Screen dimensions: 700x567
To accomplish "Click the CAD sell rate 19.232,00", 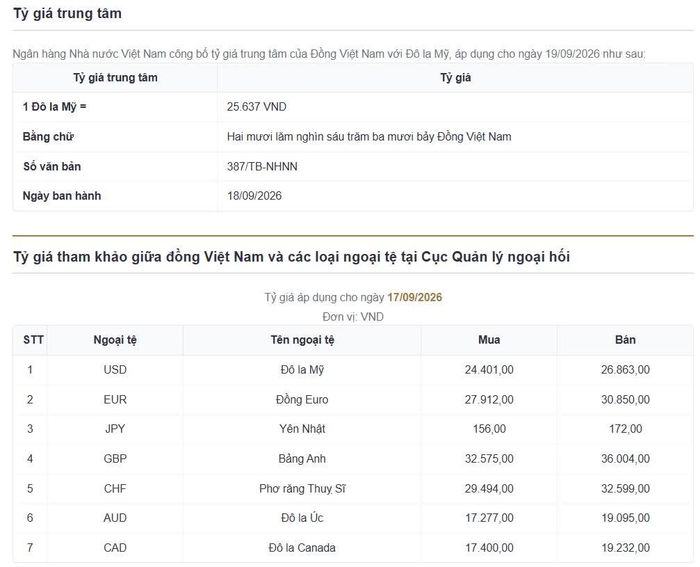I will [625, 548].
